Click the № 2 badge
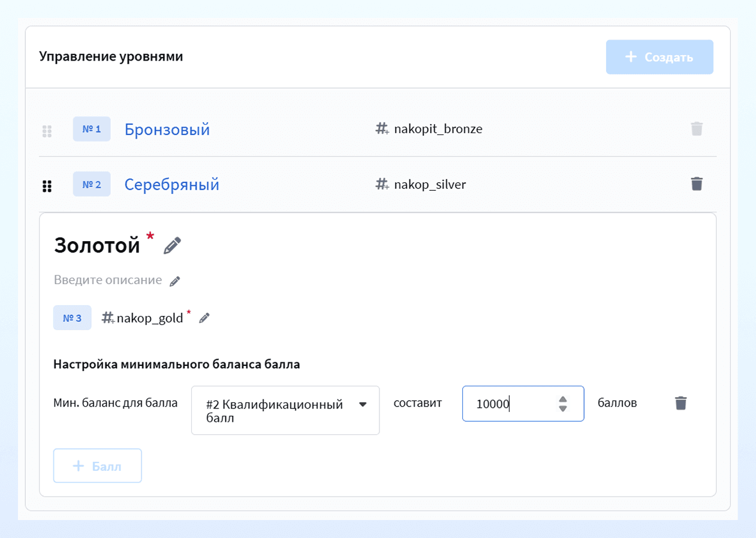Image resolution: width=756 pixels, height=538 pixels. [x=92, y=184]
